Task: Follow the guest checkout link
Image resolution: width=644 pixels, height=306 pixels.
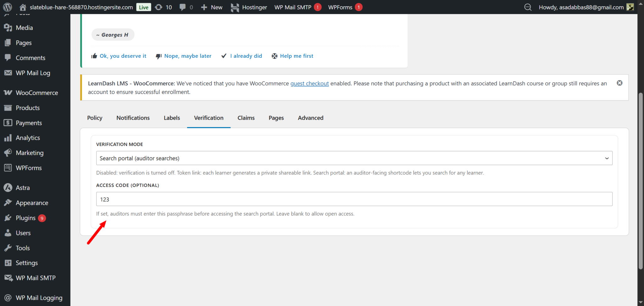Action: (x=309, y=84)
